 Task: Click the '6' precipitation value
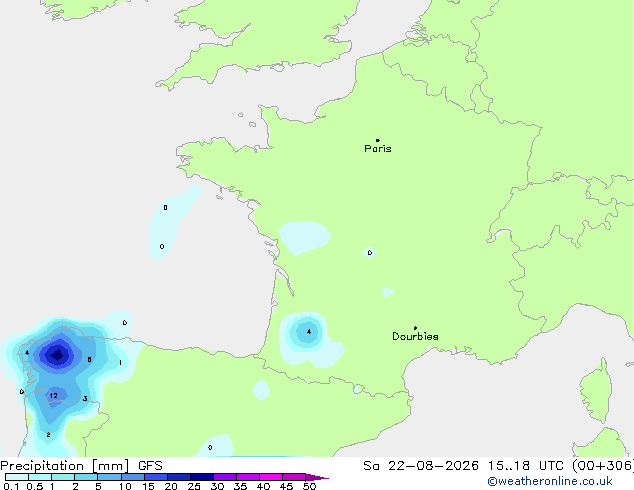(x=89, y=359)
